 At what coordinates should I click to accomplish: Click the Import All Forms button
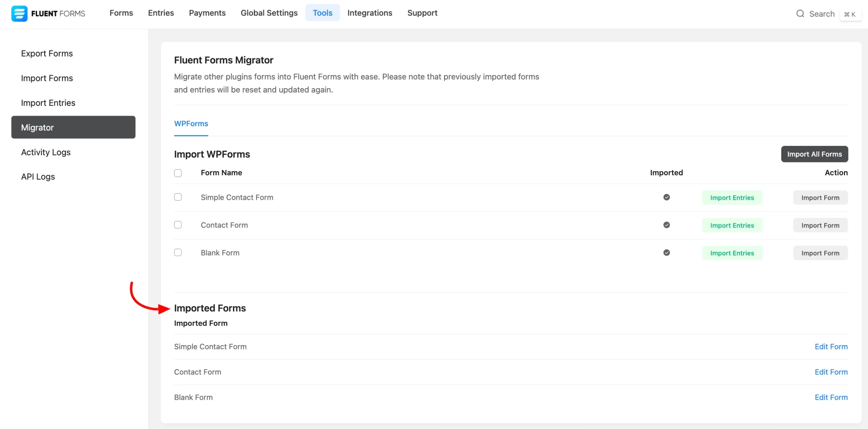tap(814, 154)
